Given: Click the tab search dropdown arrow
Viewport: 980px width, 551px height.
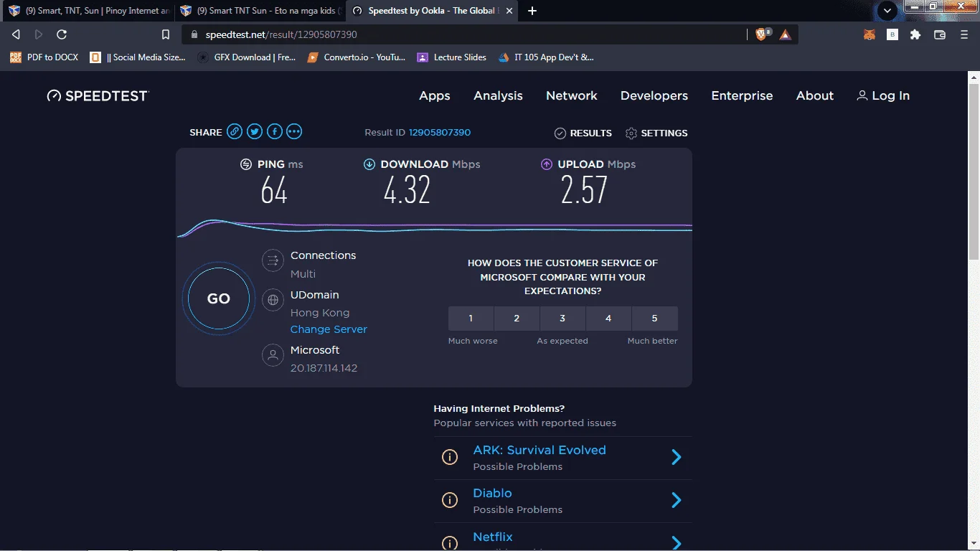Looking at the screenshot, I should pyautogui.click(x=887, y=11).
